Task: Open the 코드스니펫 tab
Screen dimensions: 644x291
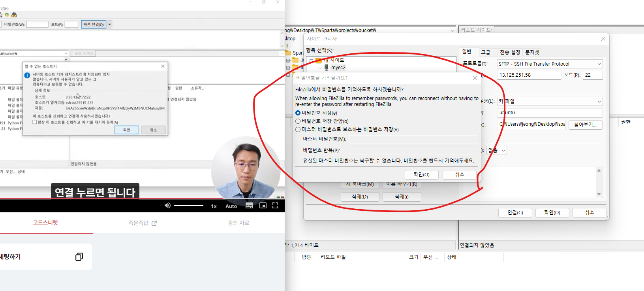Action: 45,223
